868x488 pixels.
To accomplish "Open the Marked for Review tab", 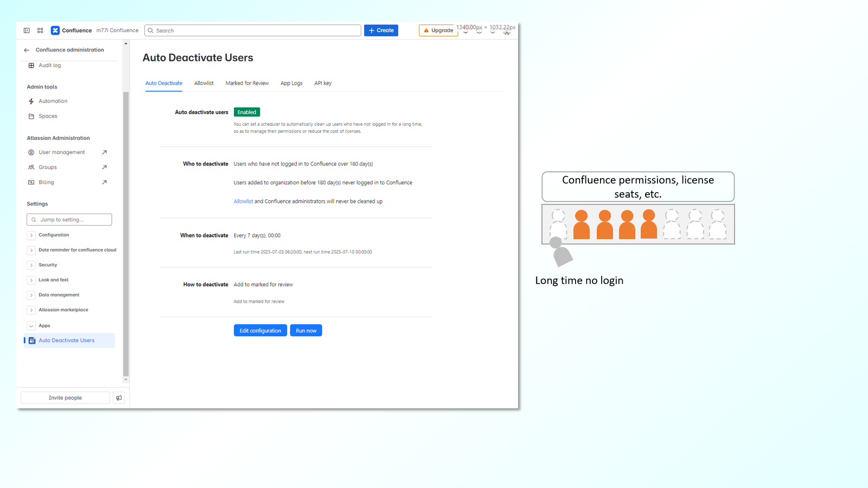I will [x=247, y=84].
